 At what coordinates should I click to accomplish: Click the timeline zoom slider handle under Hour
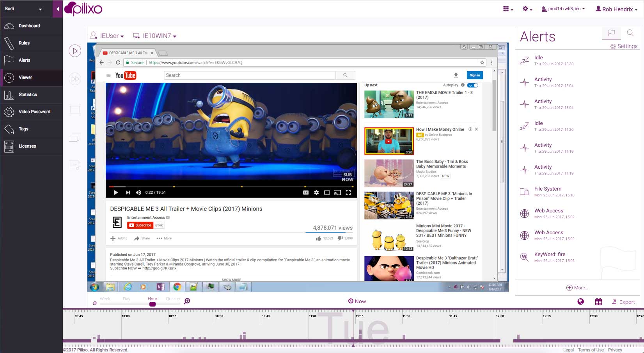tap(153, 304)
